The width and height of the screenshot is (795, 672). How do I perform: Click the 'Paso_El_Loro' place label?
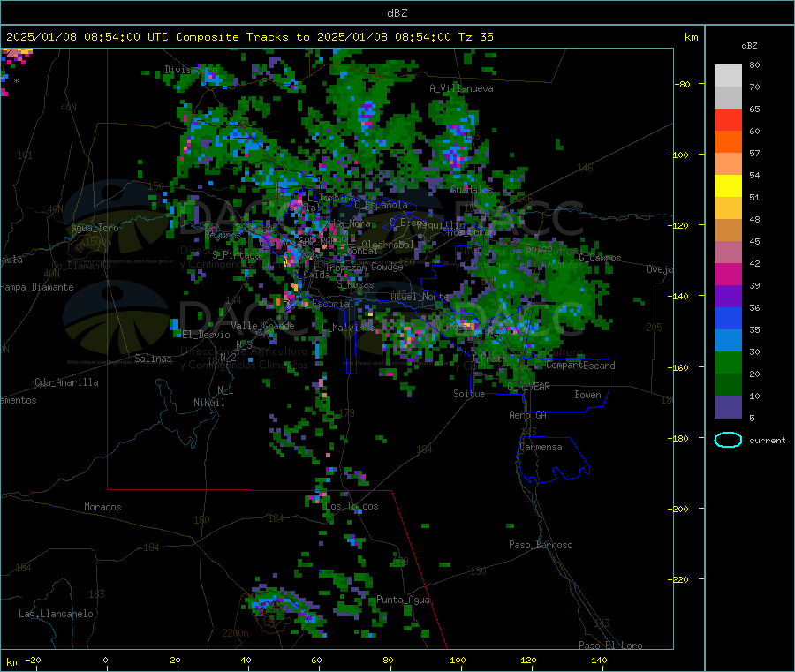point(610,646)
